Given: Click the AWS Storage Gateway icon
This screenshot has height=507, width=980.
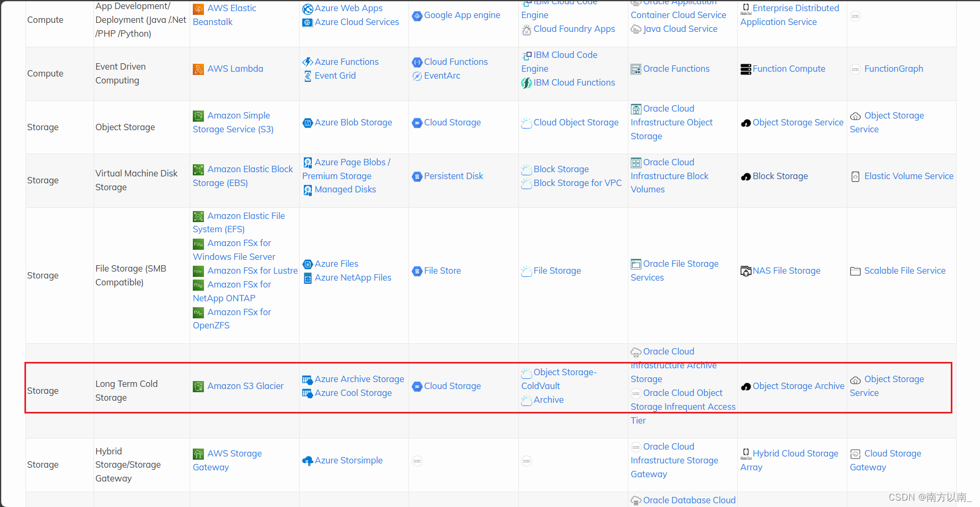Looking at the screenshot, I should pyautogui.click(x=198, y=454).
